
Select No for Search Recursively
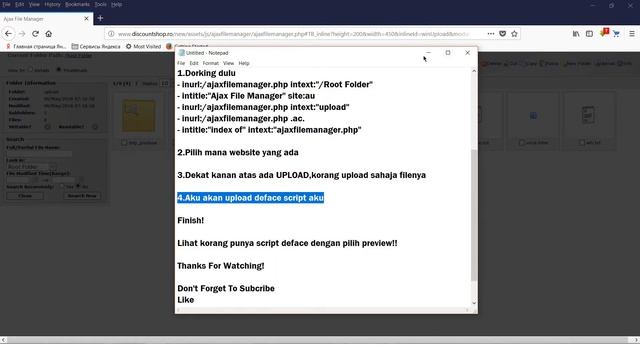[78, 187]
